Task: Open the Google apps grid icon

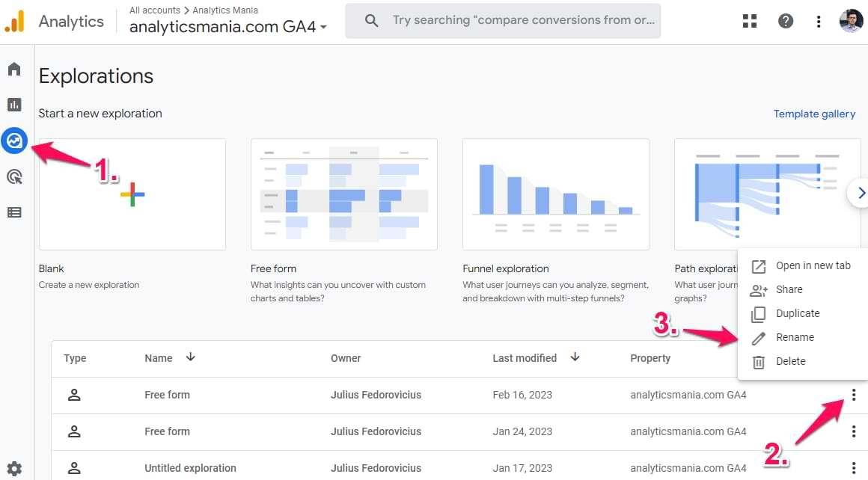Action: [x=750, y=21]
